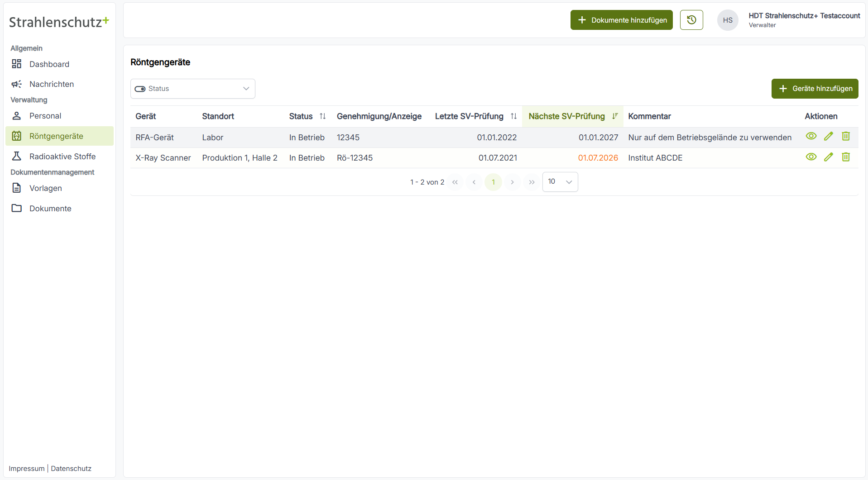Go to first page double-chevron
Viewport: 868px width, 480px height.
[455, 182]
